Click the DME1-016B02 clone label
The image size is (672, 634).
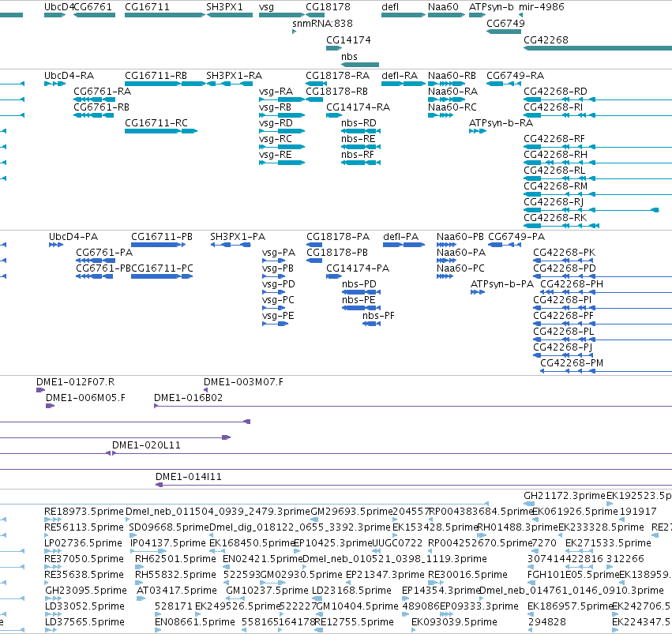188,398
